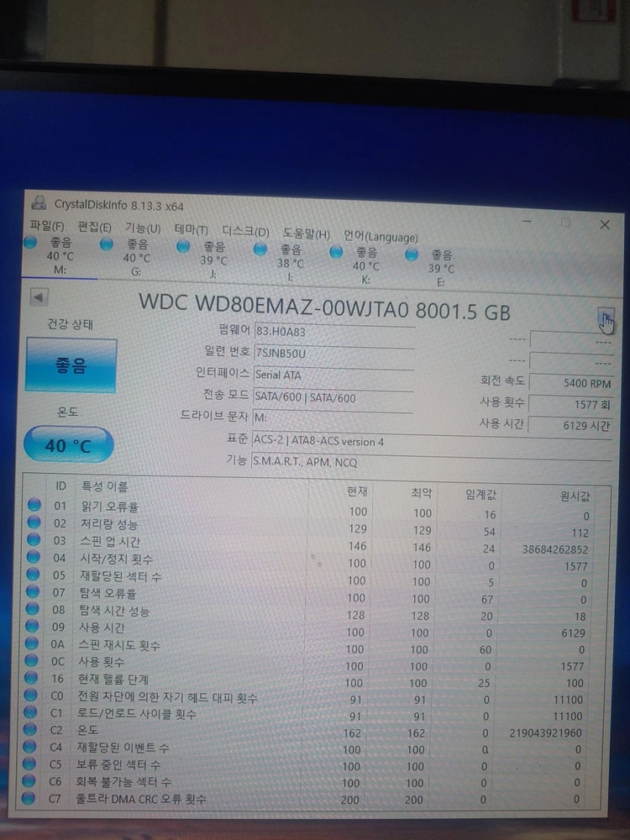Click status icon for 02 처리량 성능
This screenshot has height=840, width=630.
tap(34, 522)
